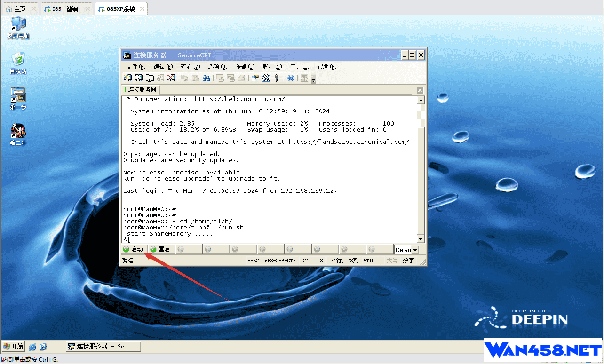Click the 'start ShareMemory ......' line
Viewport: 604px width, 364px height.
click(x=172, y=234)
